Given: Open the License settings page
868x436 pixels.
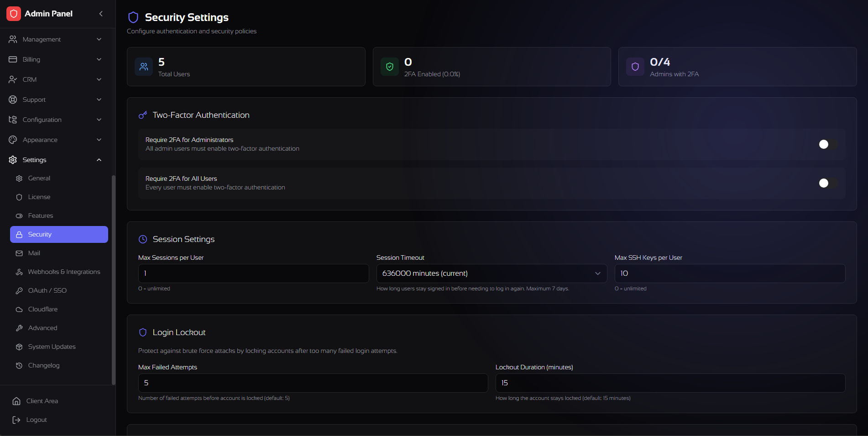Looking at the screenshot, I should 59,197.
